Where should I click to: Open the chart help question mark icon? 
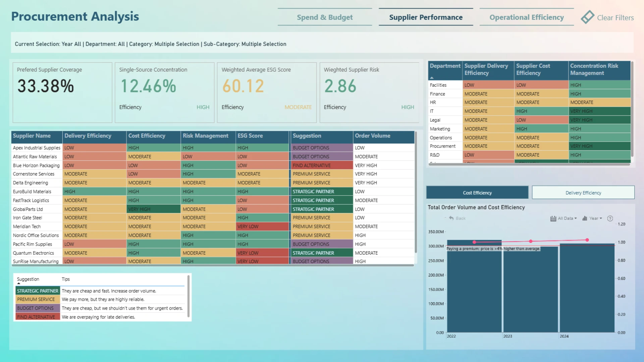coord(610,219)
